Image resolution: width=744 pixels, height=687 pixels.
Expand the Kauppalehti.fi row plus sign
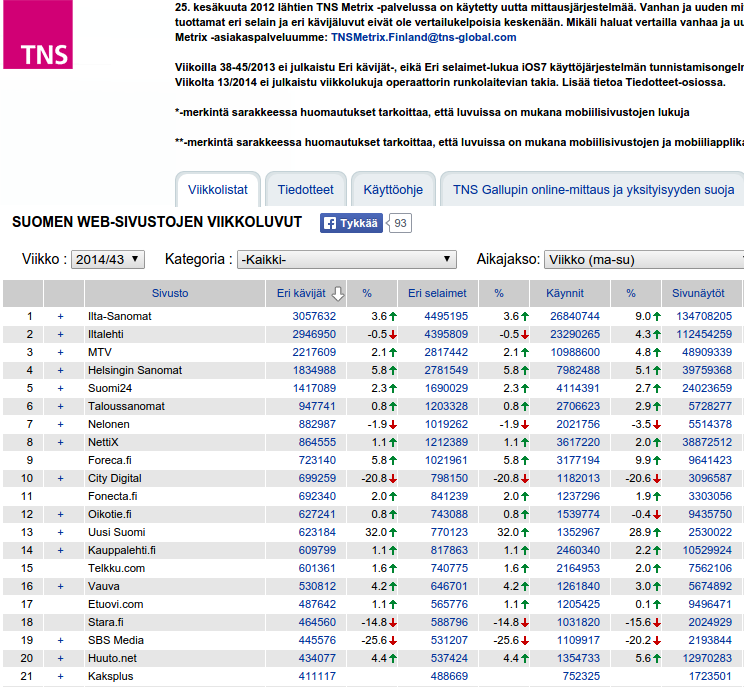pyautogui.click(x=60, y=551)
